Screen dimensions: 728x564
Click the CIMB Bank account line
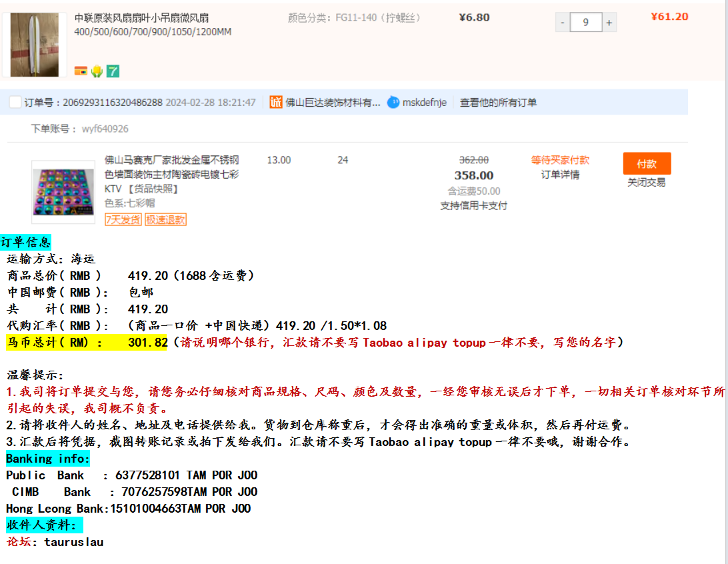coord(135,492)
